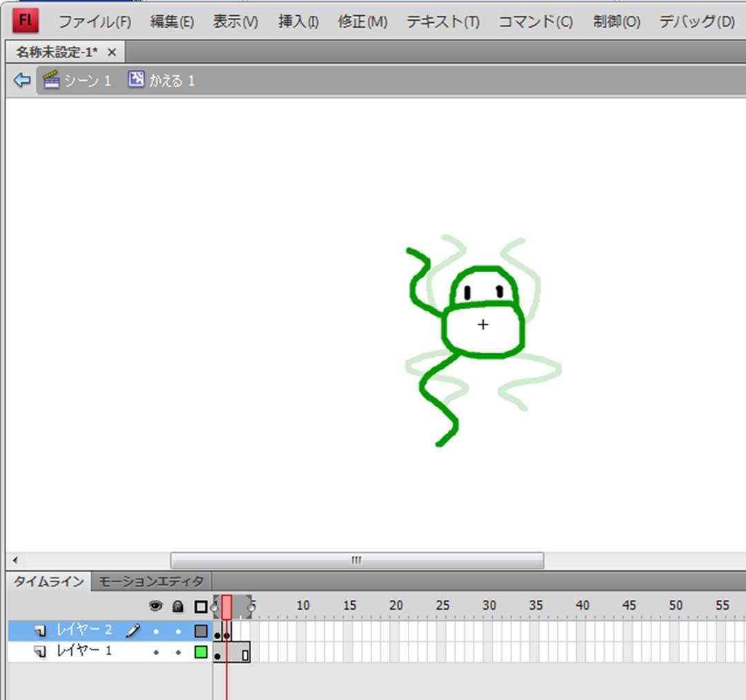Switch to the モーションエディタ tab
This screenshot has height=700, width=746.
[151, 581]
